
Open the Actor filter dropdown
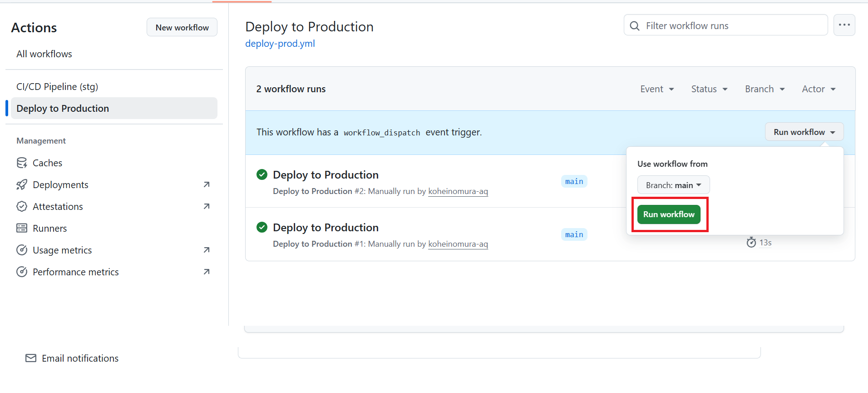coord(819,89)
